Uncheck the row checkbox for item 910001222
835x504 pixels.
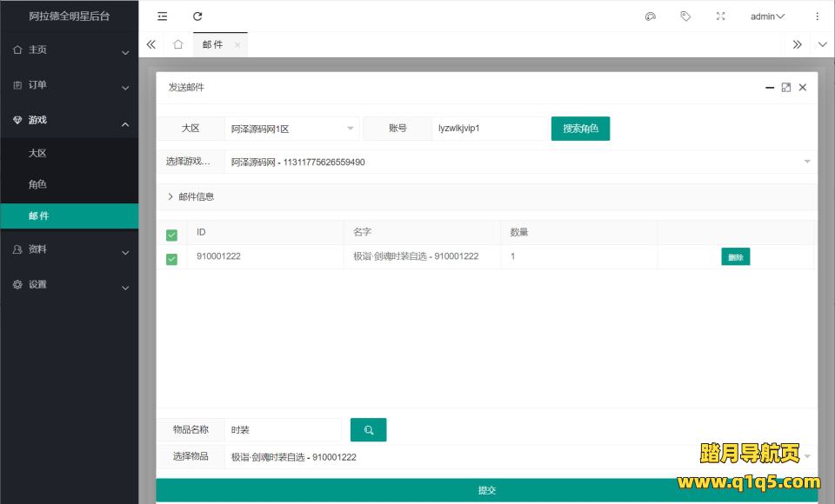pos(171,258)
